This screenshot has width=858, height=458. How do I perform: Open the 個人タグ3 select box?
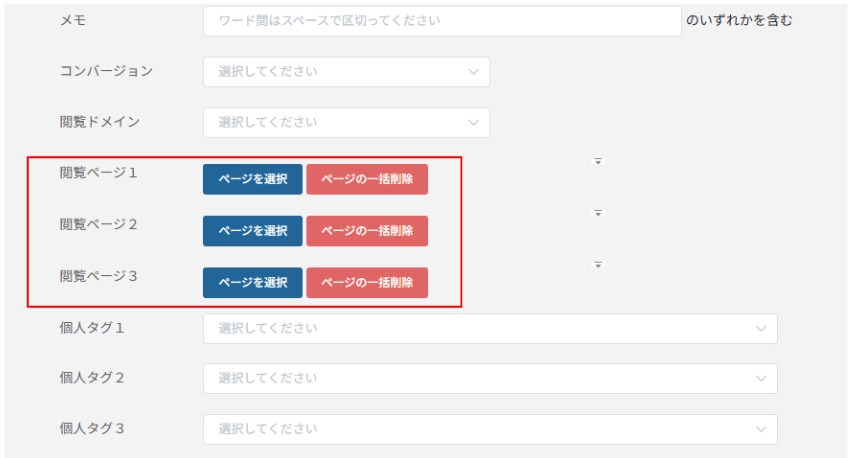(x=490, y=430)
